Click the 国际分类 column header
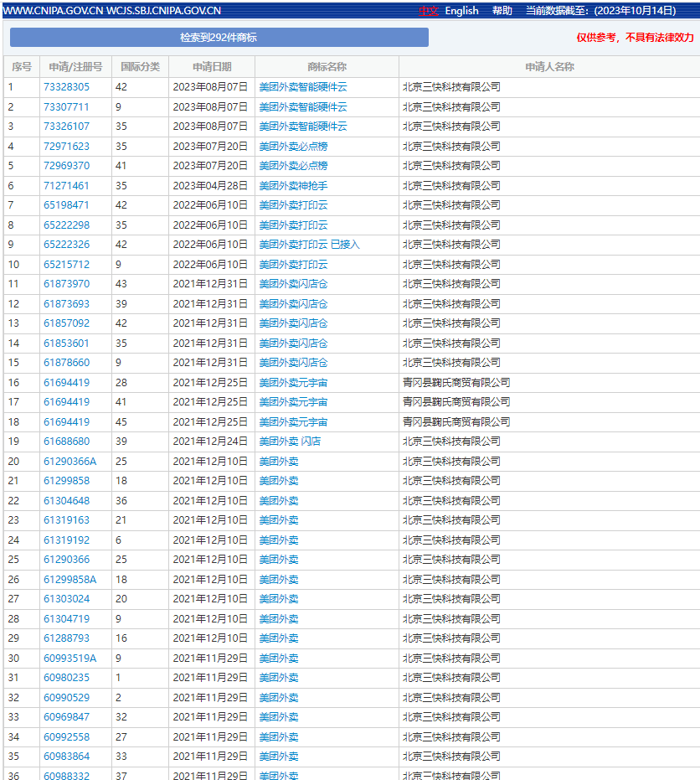Viewport: 700px width, 780px height. [x=140, y=67]
